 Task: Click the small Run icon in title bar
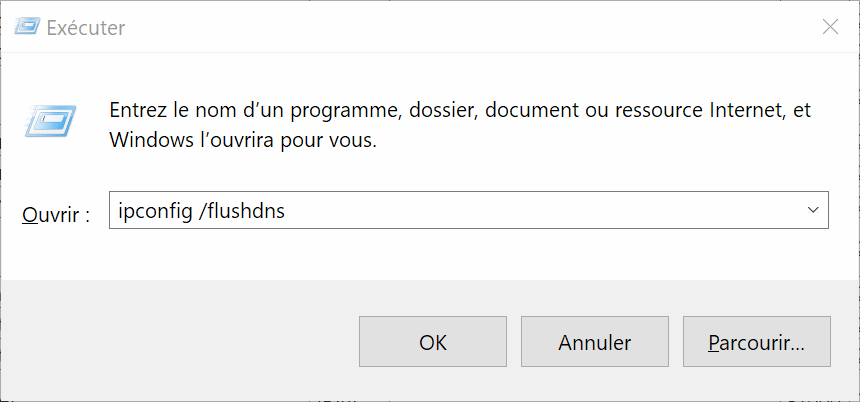click(x=26, y=26)
